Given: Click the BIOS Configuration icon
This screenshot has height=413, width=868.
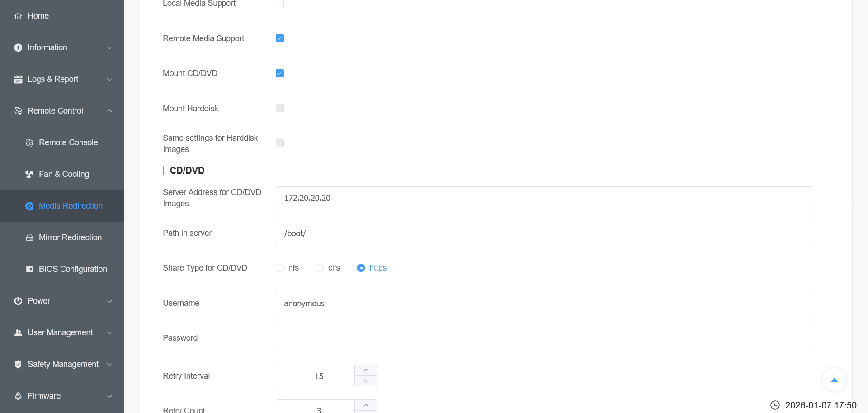Looking at the screenshot, I should 29,269.
